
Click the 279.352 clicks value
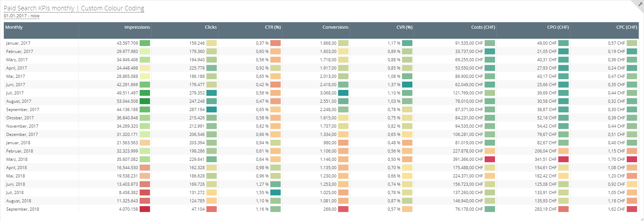pyautogui.click(x=197, y=93)
